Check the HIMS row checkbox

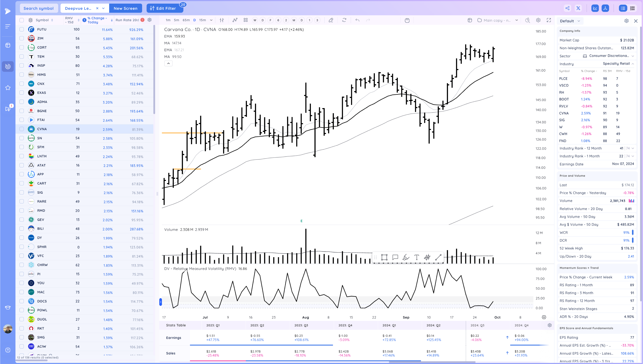(22, 75)
